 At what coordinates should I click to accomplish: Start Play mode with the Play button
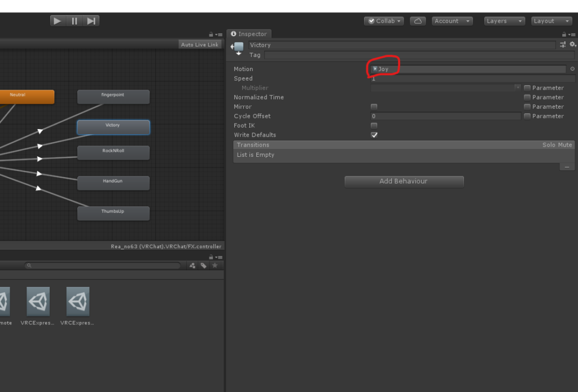tap(58, 21)
